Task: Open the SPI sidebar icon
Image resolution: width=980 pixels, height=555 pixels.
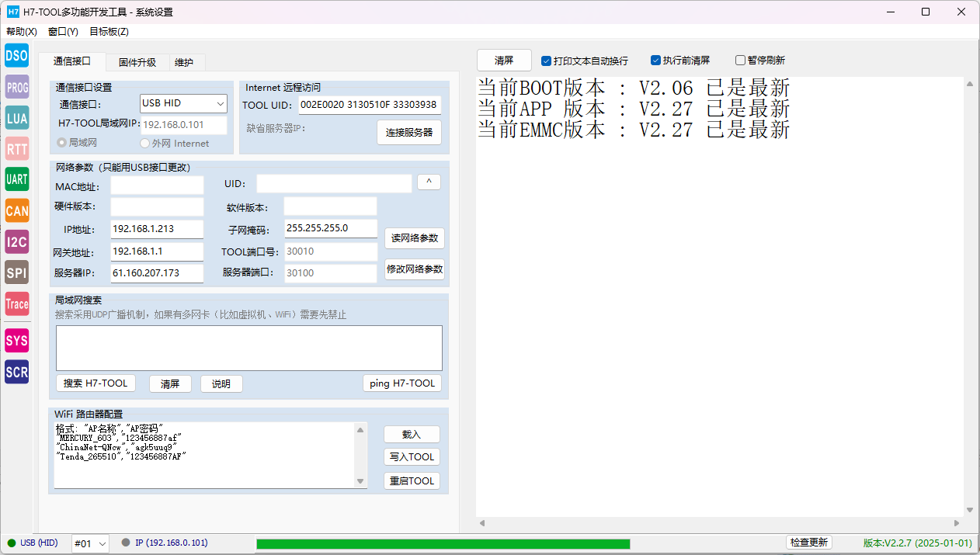Action: [16, 272]
